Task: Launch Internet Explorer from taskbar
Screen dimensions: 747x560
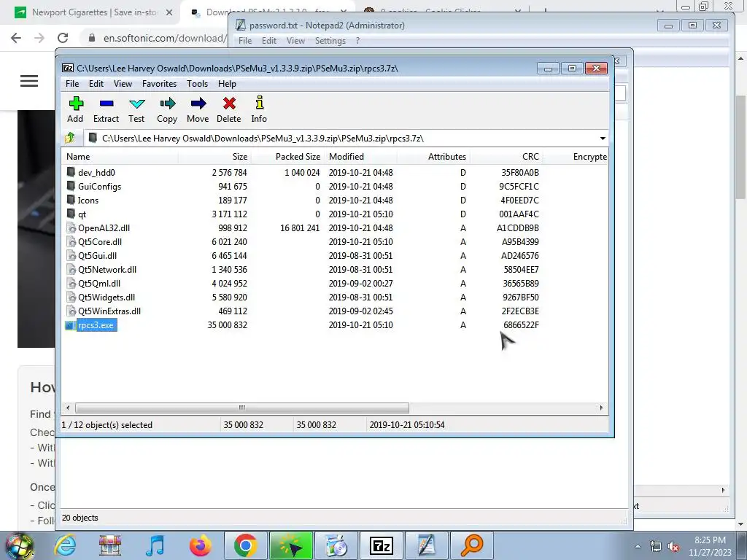Action: [65, 545]
